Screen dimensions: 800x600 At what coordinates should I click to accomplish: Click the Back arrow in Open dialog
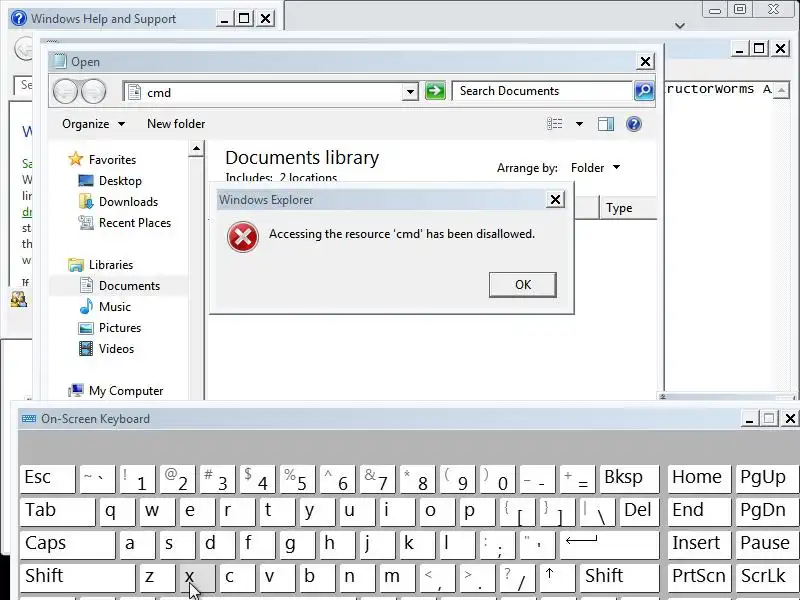(x=65, y=92)
